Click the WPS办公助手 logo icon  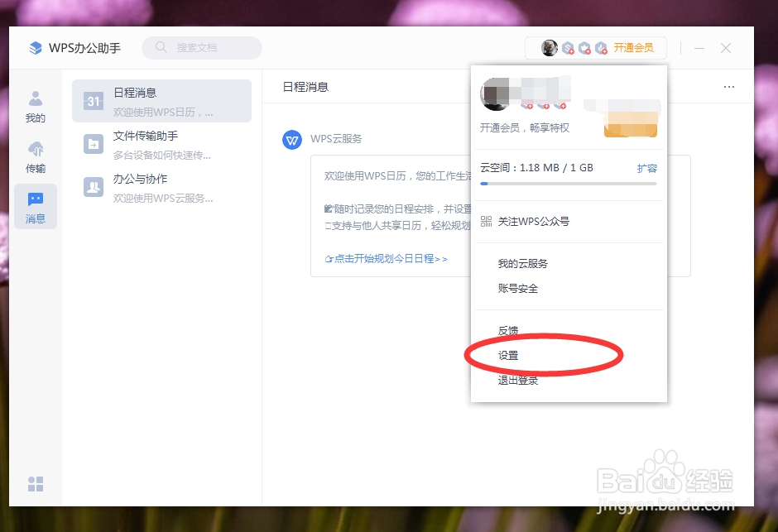coord(36,48)
